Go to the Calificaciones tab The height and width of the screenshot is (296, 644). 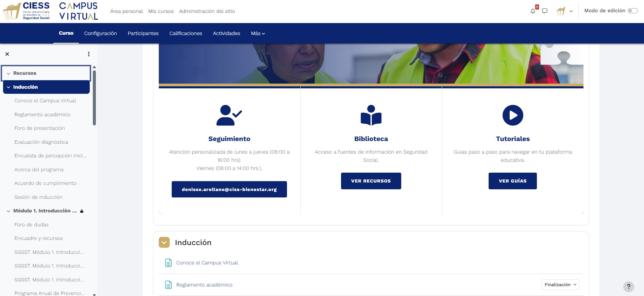(x=186, y=33)
